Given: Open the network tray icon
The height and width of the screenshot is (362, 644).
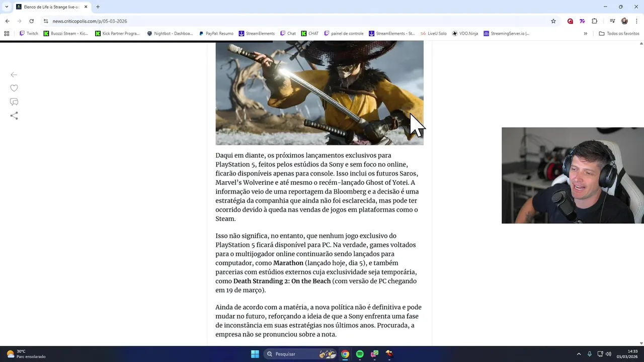Looking at the screenshot, I should pyautogui.click(x=601, y=354).
